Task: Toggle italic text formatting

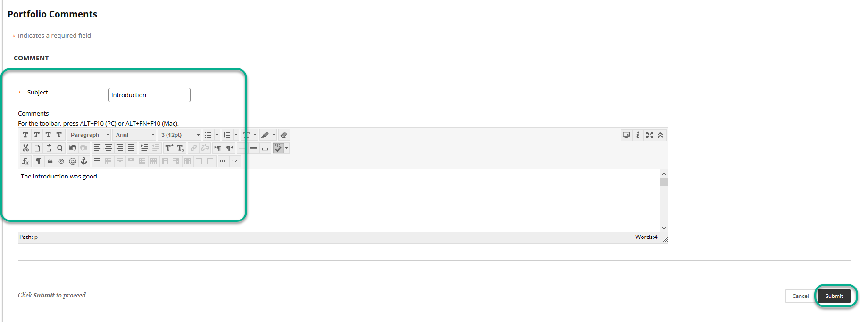Action: tap(37, 135)
